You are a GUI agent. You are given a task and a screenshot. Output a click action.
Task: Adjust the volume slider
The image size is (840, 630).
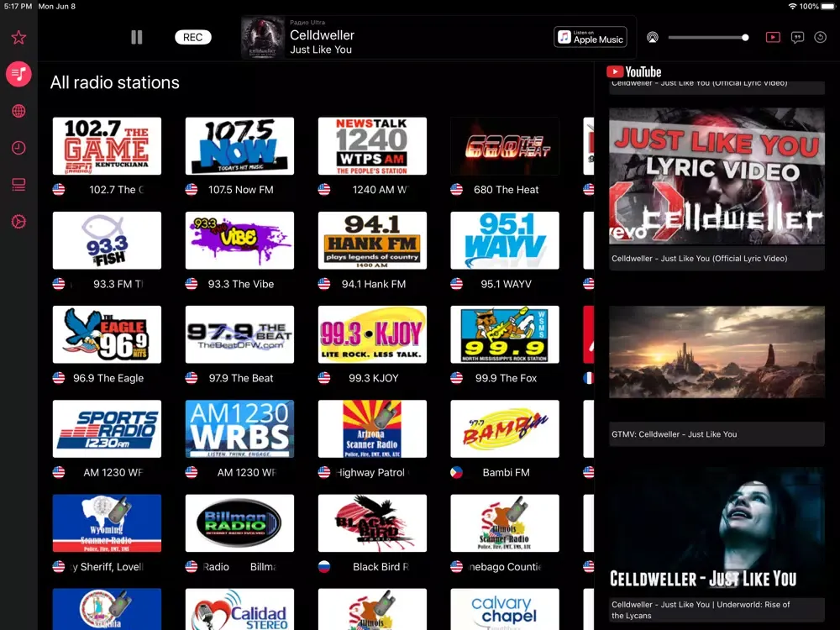pos(708,38)
